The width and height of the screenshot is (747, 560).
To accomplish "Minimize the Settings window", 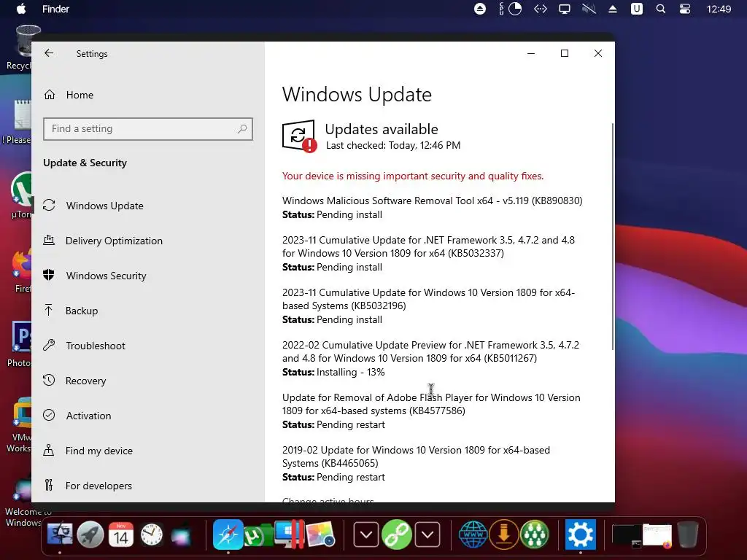I will click(531, 53).
